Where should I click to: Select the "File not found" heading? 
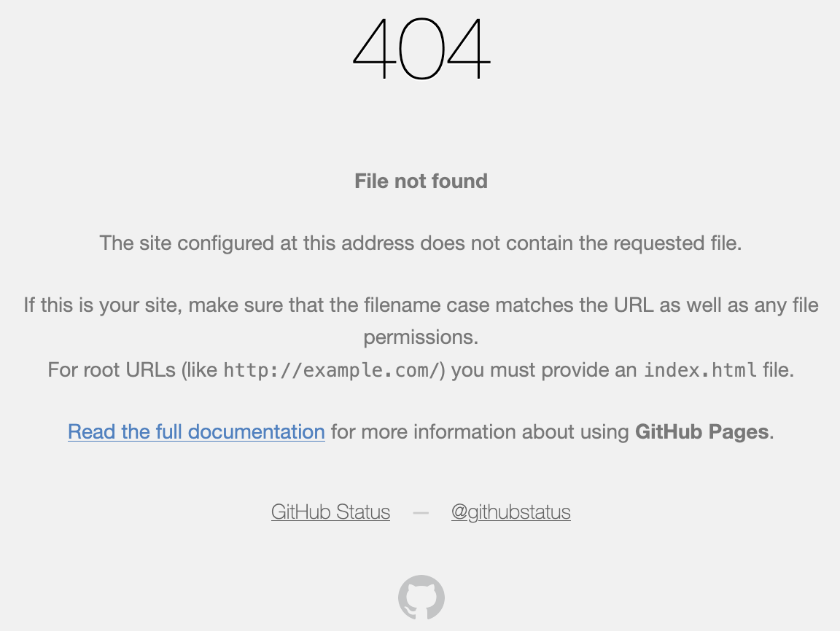(421, 181)
